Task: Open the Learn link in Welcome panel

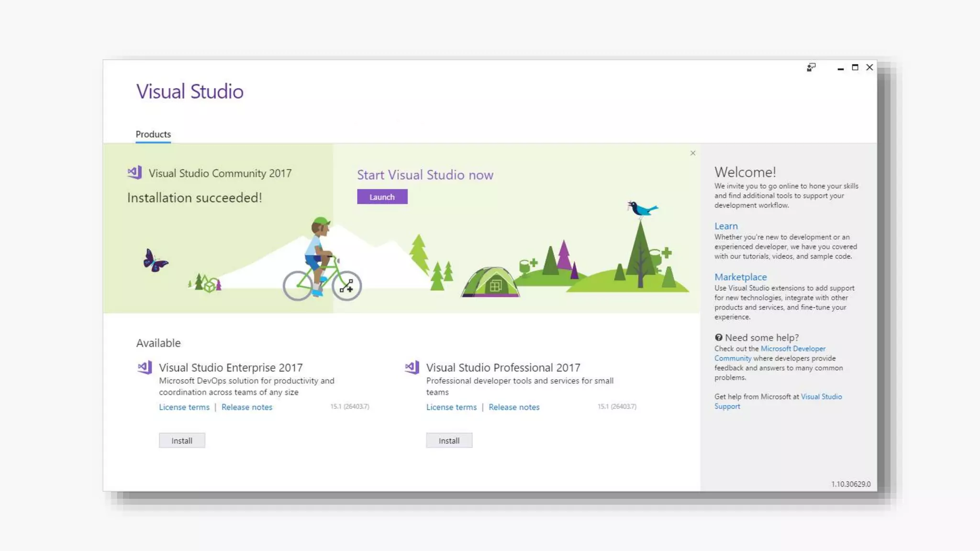Action: pyautogui.click(x=726, y=226)
